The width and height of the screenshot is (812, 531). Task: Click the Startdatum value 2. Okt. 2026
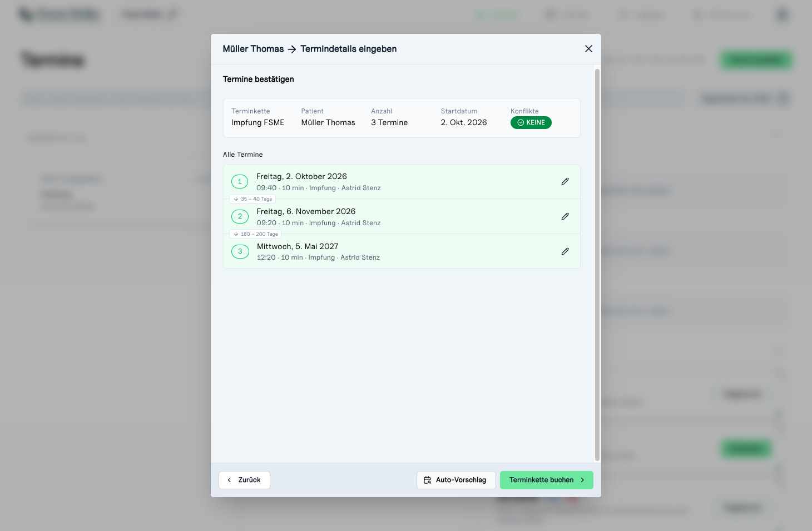pyautogui.click(x=464, y=122)
